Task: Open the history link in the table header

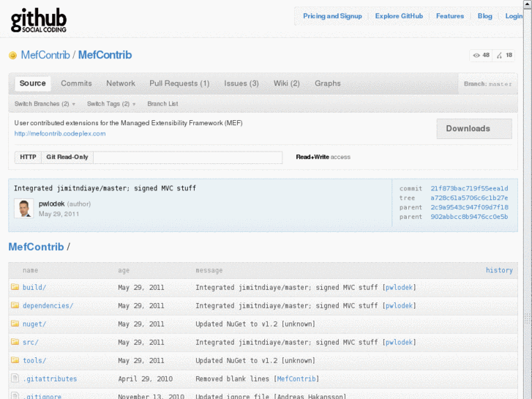Action: [499, 270]
